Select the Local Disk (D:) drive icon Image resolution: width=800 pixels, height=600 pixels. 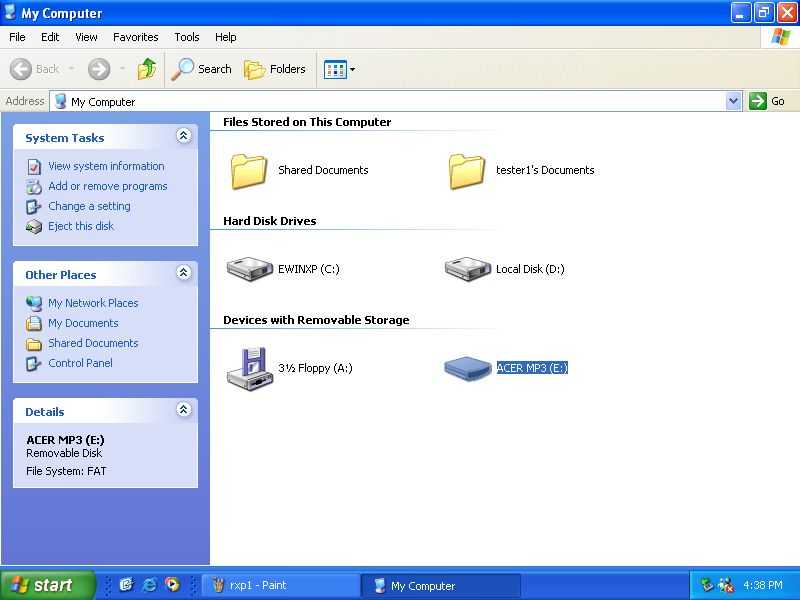467,269
